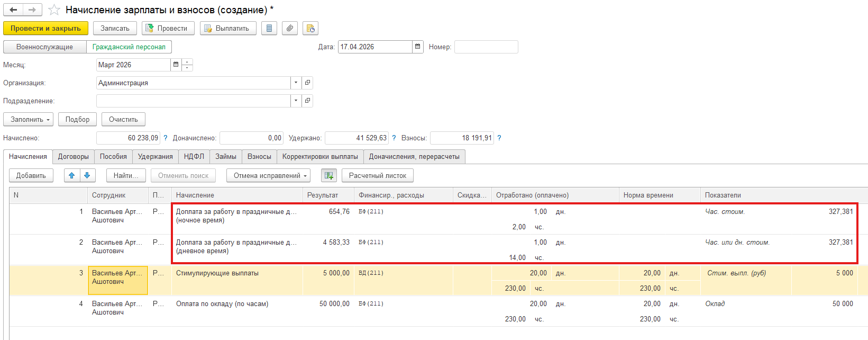Click Начислено value 60 238,09
868x340 pixels.
(x=128, y=138)
